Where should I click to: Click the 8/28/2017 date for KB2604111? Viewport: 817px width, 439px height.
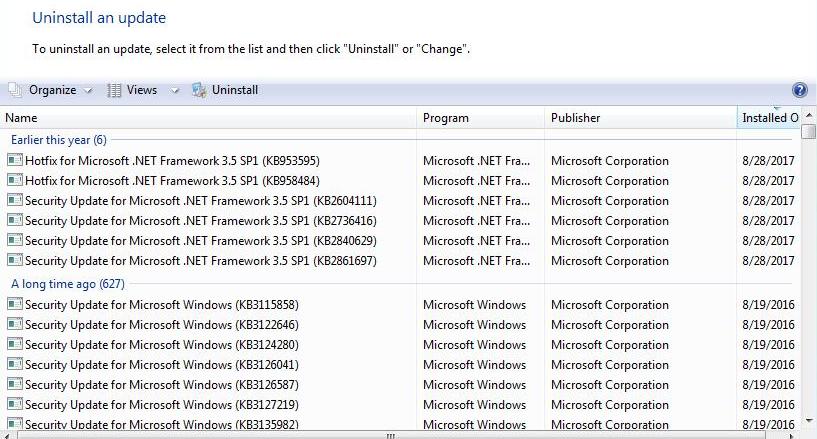[768, 200]
